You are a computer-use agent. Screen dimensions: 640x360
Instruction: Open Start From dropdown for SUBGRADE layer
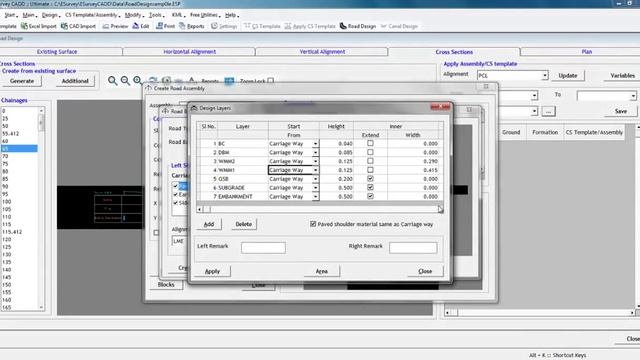point(315,188)
